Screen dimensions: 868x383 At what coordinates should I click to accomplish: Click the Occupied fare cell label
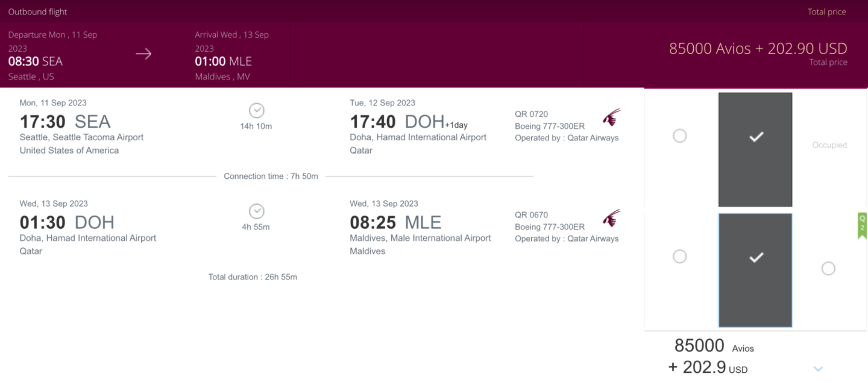tap(829, 145)
